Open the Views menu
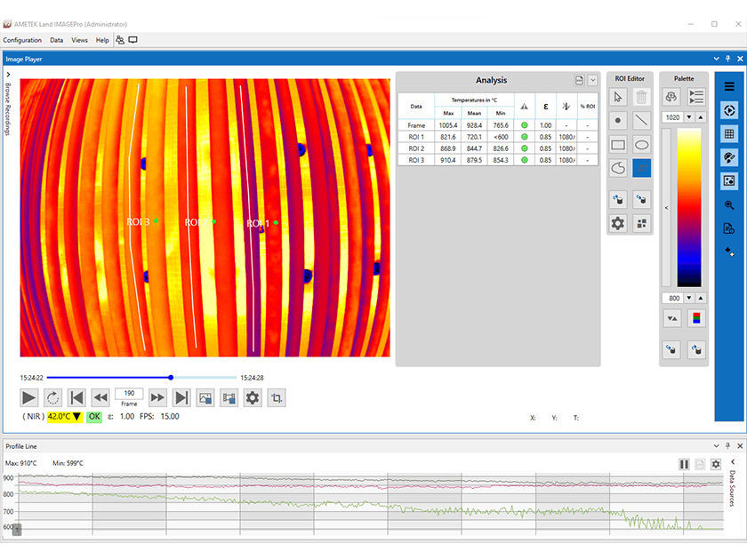This screenshot has height=560, width=747. (x=79, y=40)
